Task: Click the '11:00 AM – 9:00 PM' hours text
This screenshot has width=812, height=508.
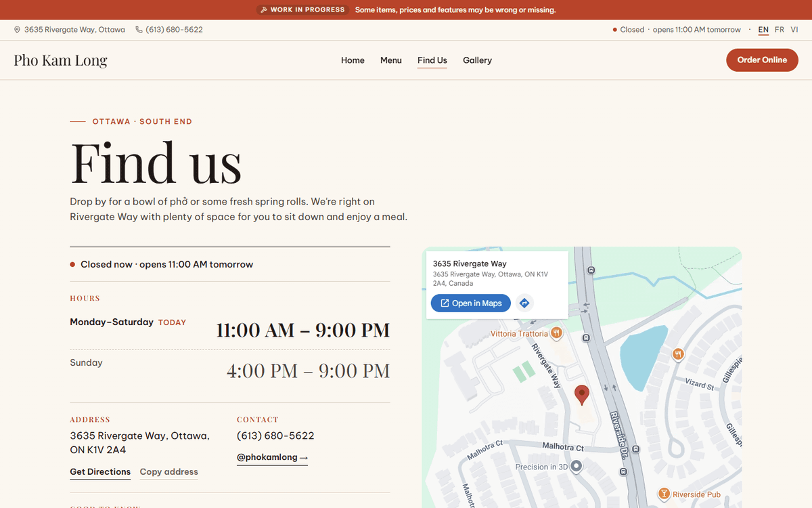Action: tap(303, 331)
